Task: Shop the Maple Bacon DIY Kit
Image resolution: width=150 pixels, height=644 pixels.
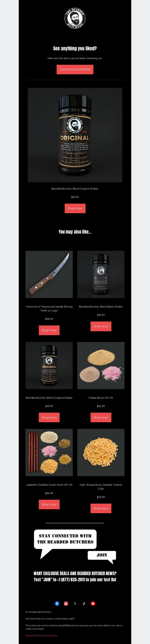Action: [x=101, y=417]
